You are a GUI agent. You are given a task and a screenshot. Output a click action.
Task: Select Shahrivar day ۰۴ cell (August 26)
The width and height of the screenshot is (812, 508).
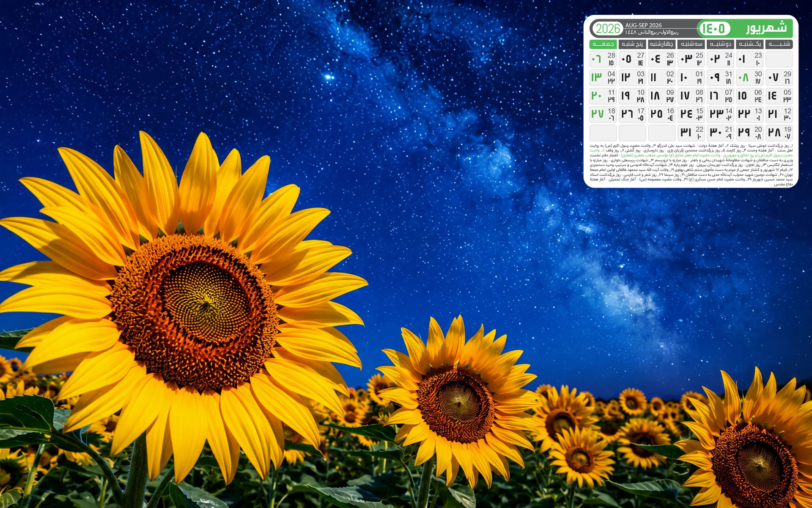pos(662,59)
